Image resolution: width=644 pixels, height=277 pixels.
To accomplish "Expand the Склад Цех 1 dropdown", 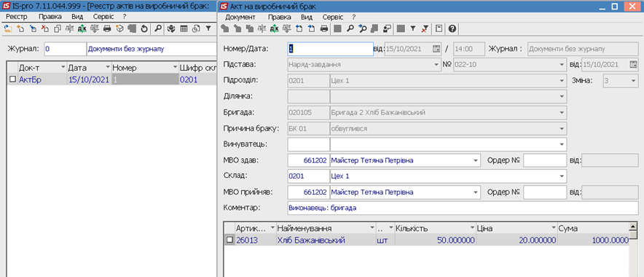I will pyautogui.click(x=562, y=176).
